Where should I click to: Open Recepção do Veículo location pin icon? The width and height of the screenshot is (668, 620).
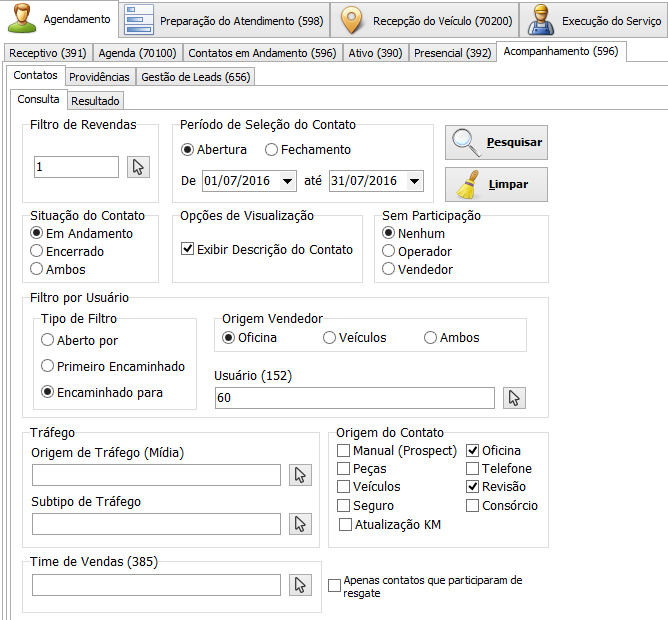[350, 20]
